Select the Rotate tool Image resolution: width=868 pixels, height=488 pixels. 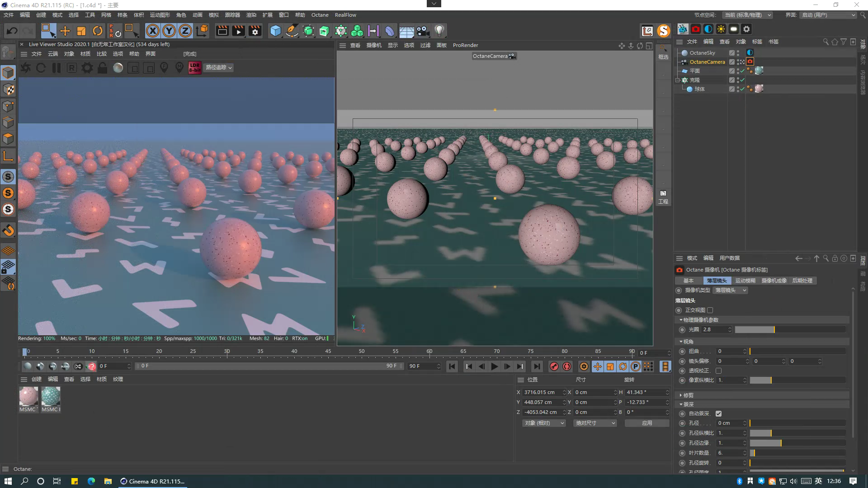[x=98, y=31]
